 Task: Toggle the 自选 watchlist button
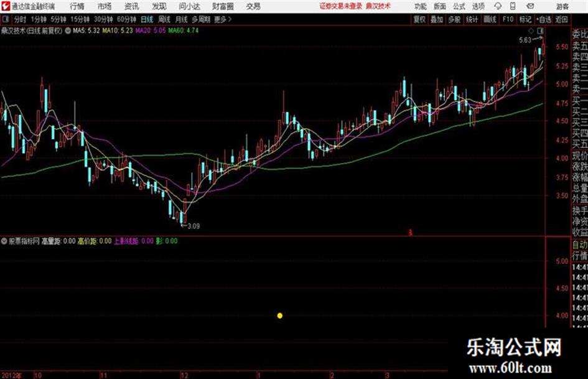click(x=544, y=19)
